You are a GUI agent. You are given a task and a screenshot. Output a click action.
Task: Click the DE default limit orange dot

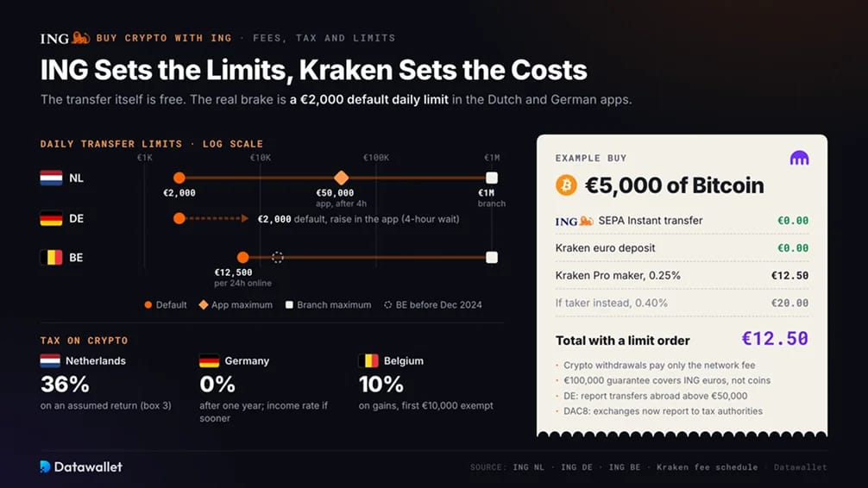(179, 218)
